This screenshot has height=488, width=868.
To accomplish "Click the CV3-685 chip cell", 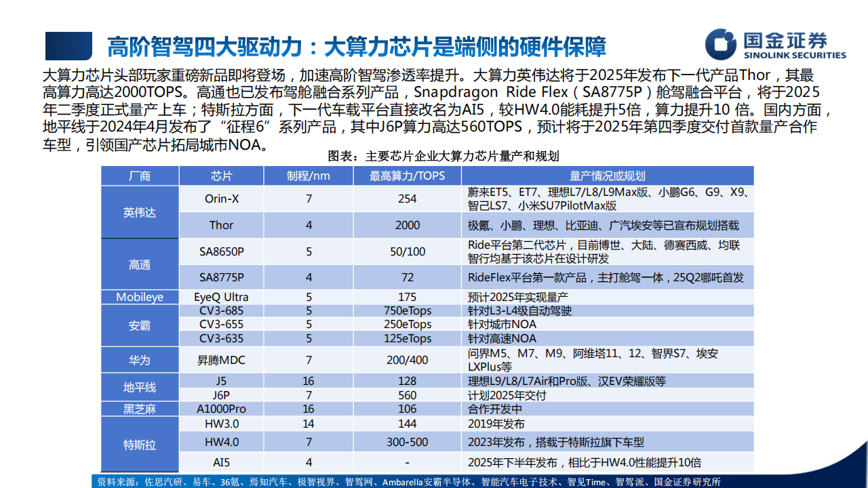I will 221,311.
